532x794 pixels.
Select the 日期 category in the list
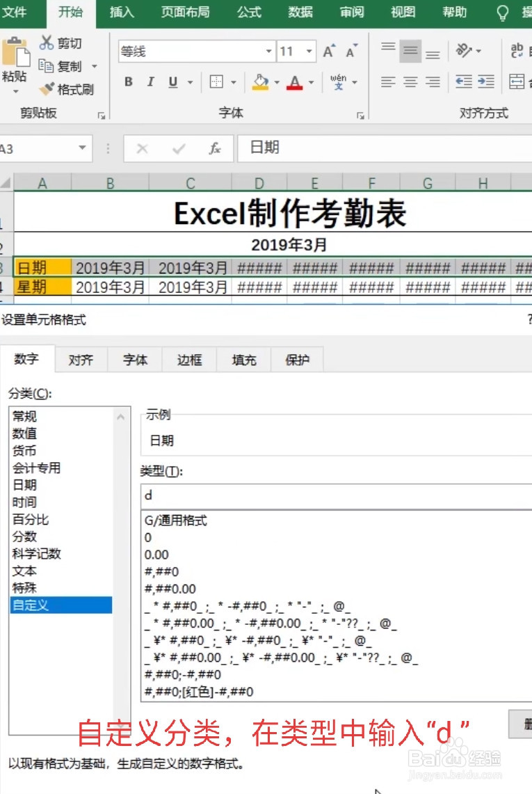pos(61,485)
